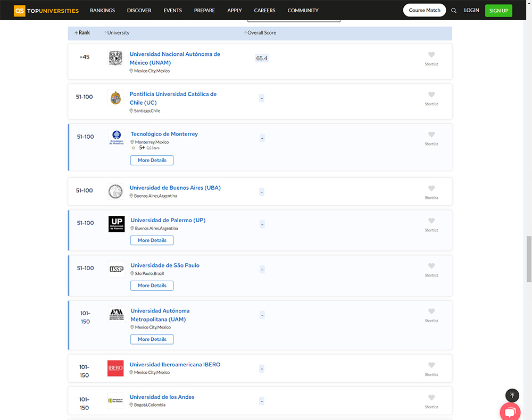Open the Community menu
Viewport: 532px width, 420px height.
click(303, 11)
